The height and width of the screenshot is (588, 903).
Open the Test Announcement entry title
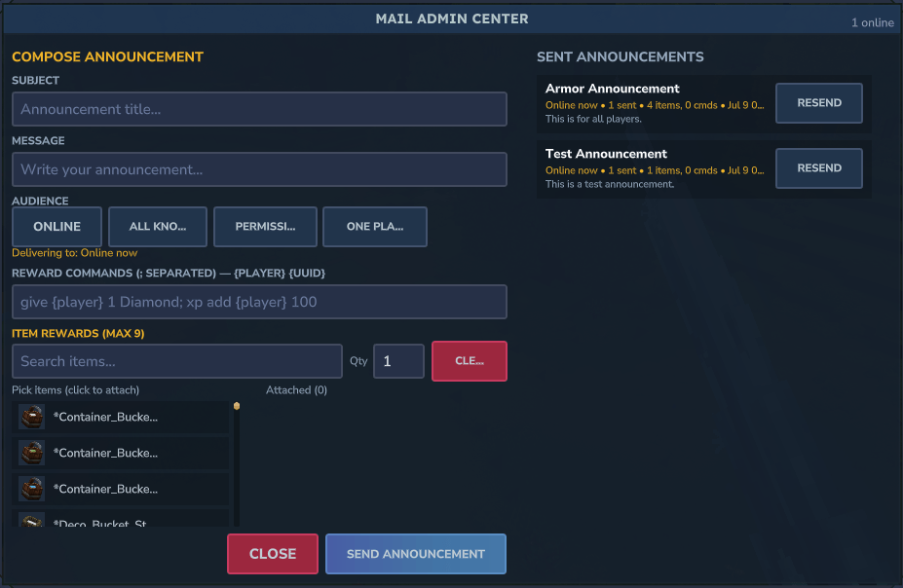(606, 154)
